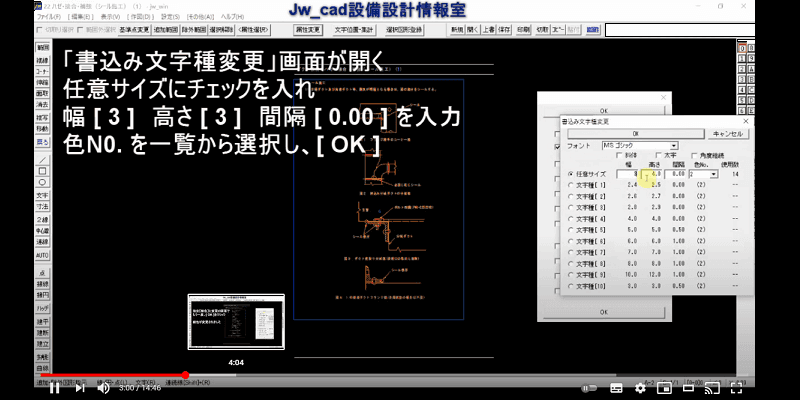This screenshot has width=800, height=400.
Task: Cast the video to a device
Action: [x=711, y=388]
